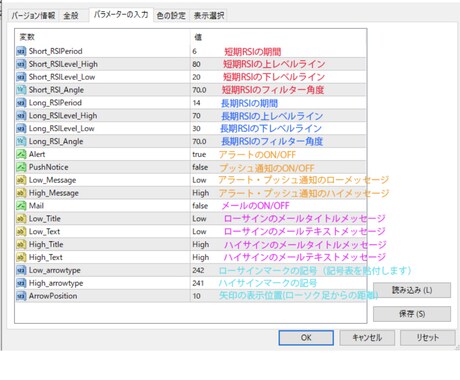Click the icon beside Long_RSIPeriod
Screen dimensions: 460x380
pos(21,103)
